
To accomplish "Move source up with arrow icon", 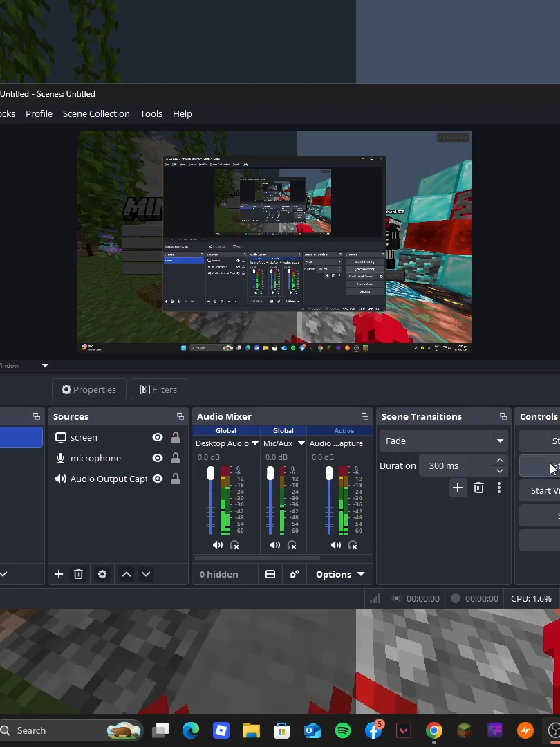I will 127,574.
